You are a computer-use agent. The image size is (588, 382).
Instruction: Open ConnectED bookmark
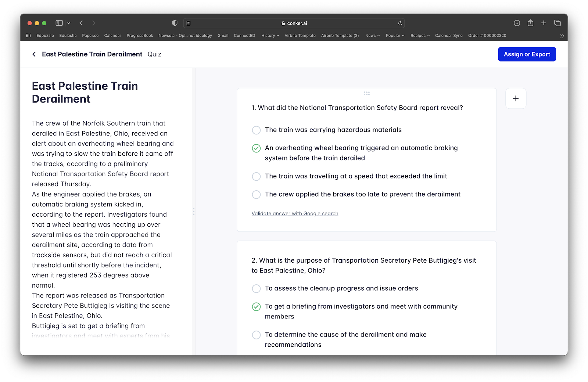pyautogui.click(x=244, y=36)
